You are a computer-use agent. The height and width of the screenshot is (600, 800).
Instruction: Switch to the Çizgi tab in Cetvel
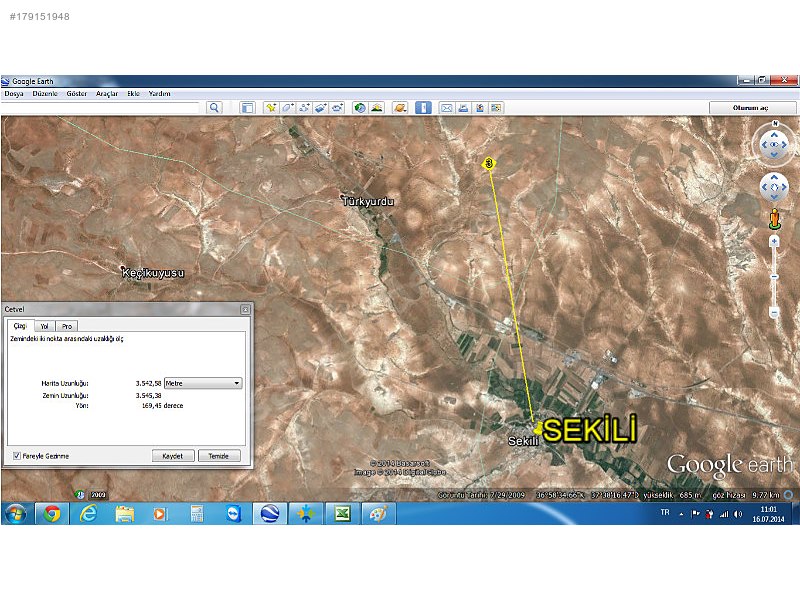click(x=20, y=326)
